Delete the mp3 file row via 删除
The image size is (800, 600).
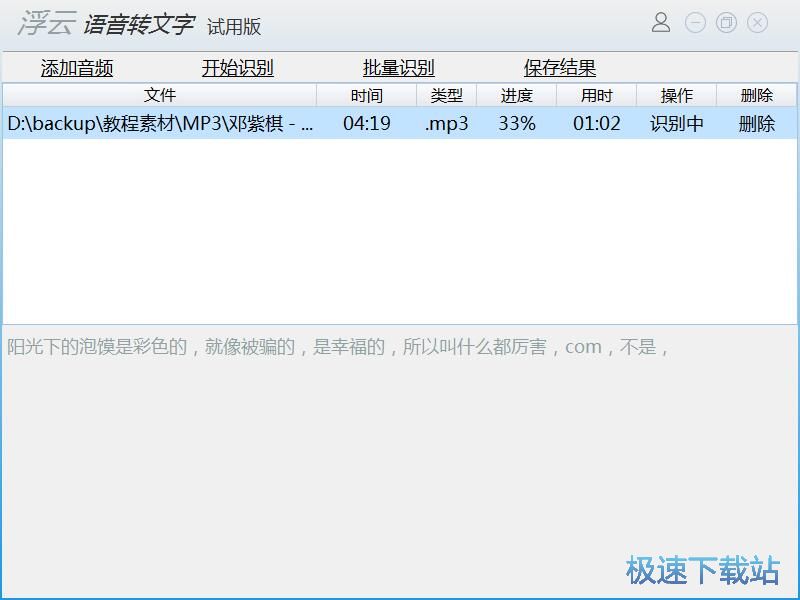point(757,123)
